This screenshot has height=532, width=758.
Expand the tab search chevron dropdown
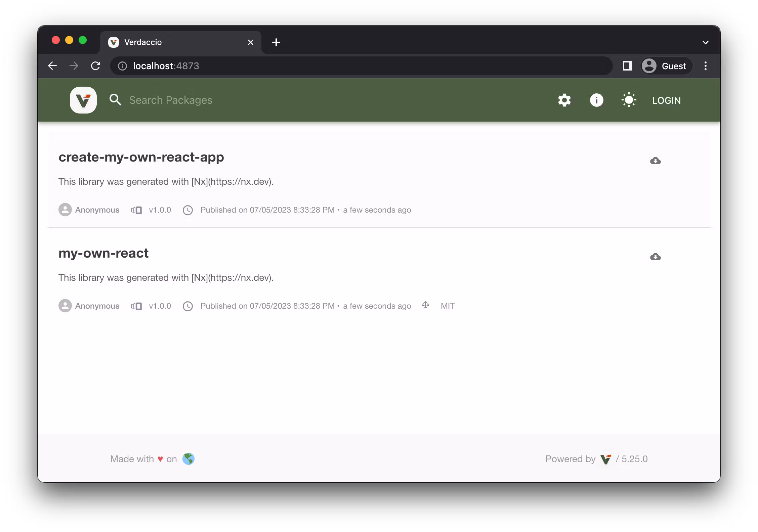[705, 42]
